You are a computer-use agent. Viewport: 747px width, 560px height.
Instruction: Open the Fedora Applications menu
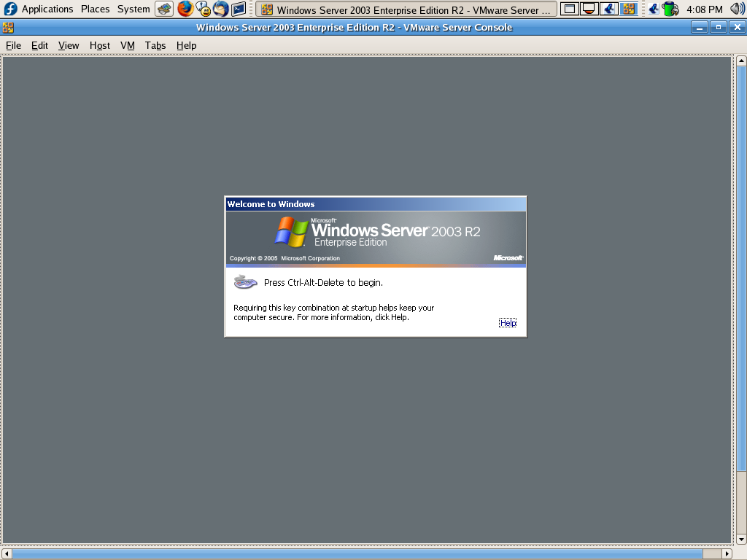coord(47,9)
